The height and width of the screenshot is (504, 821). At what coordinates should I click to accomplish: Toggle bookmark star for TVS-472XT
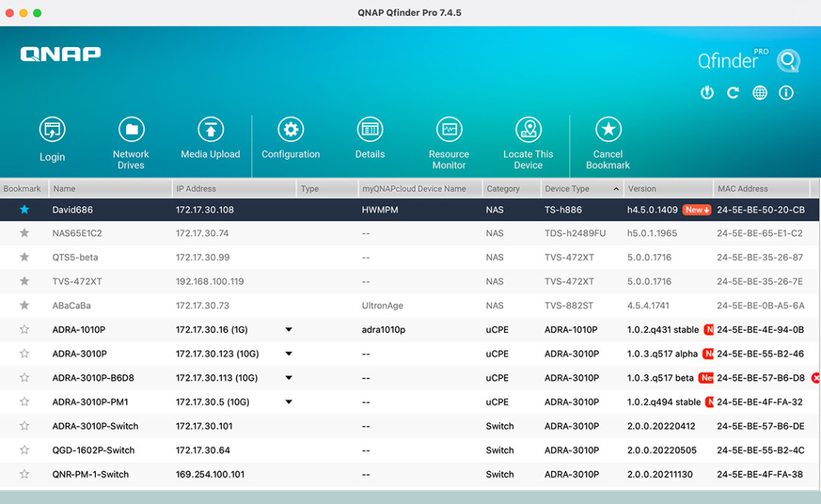[x=24, y=281]
